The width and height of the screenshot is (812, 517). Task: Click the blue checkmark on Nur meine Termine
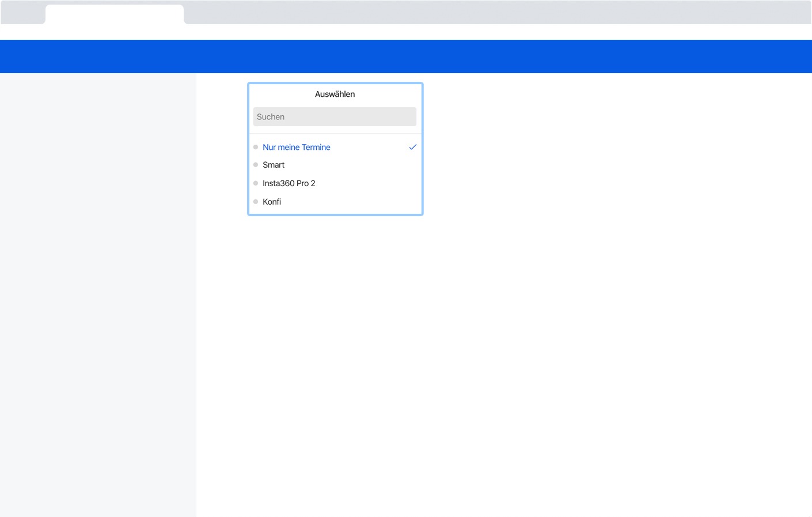pyautogui.click(x=412, y=148)
